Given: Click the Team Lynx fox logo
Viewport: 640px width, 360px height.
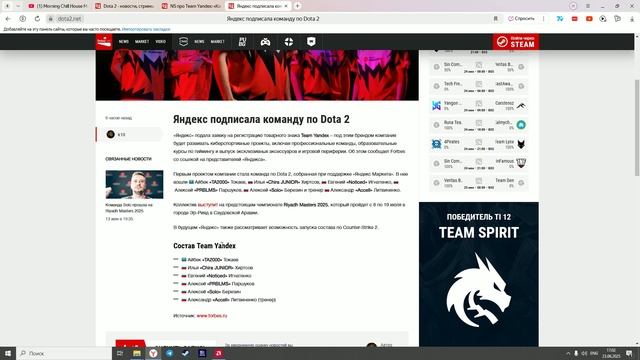Looking at the screenshot, I should tap(521, 144).
